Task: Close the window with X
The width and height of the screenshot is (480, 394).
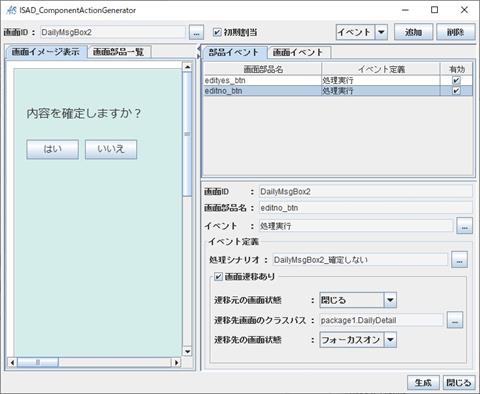Action: tap(464, 10)
